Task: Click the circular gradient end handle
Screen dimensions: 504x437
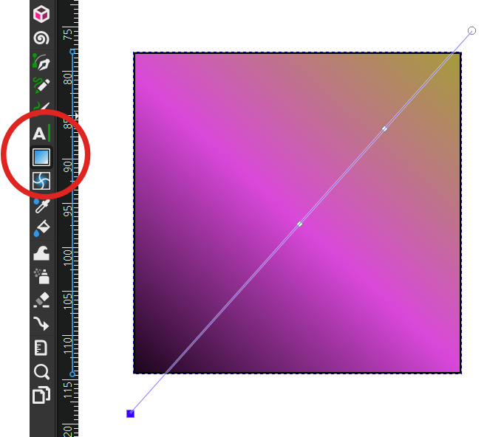Action: 472,30
